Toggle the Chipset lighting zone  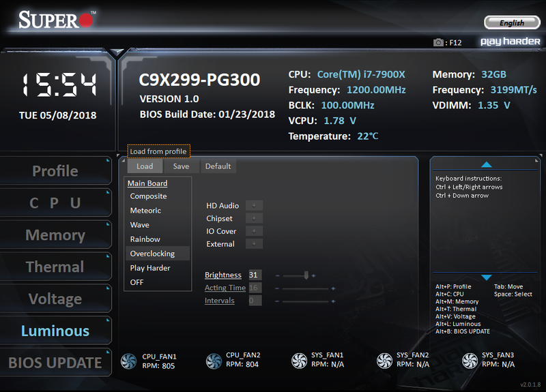254,218
